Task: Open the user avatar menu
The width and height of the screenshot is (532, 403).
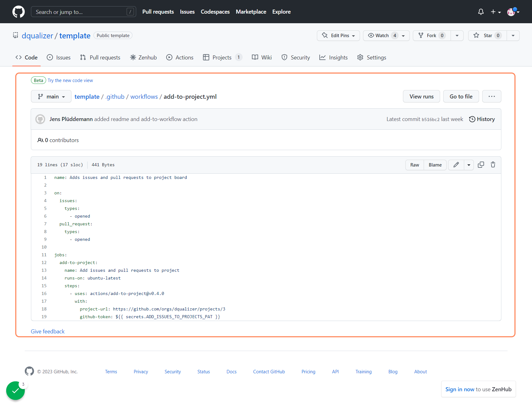Action: click(x=513, y=12)
